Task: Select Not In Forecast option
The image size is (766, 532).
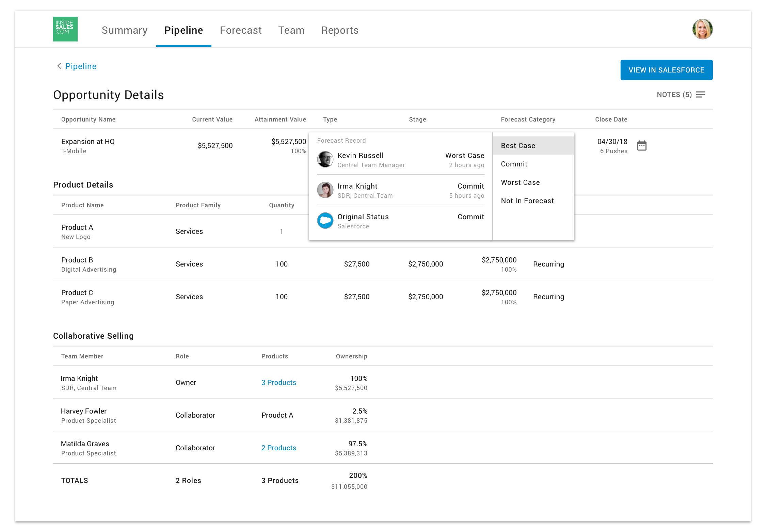Action: click(x=527, y=201)
